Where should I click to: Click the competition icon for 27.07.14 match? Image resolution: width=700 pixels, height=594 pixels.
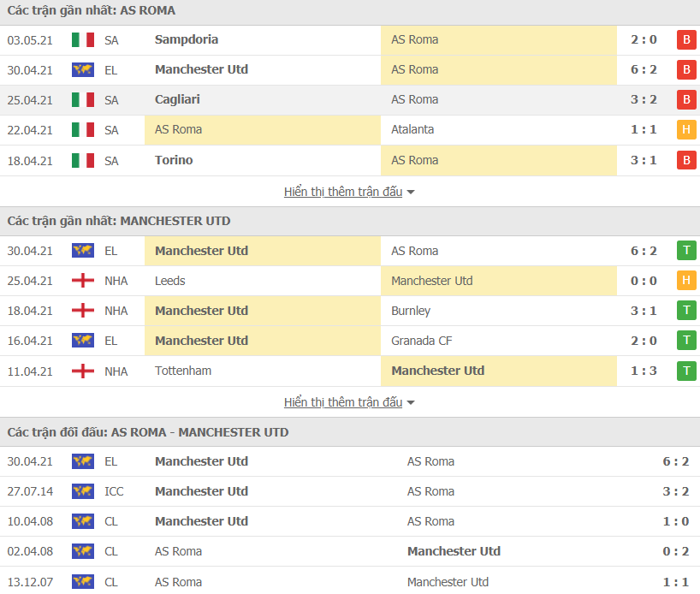pyautogui.click(x=82, y=491)
